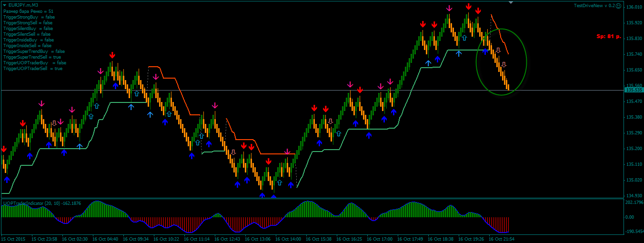The height and width of the screenshot is (243, 644).
Task: Click the '16 Oct 15:38' time axis label
Action: pyautogui.click(x=319, y=239)
